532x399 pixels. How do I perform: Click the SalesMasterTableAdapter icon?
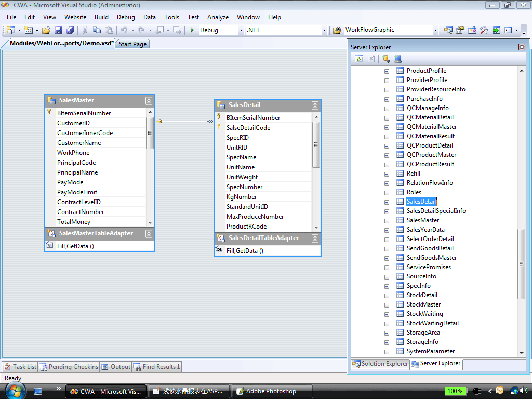click(x=51, y=233)
